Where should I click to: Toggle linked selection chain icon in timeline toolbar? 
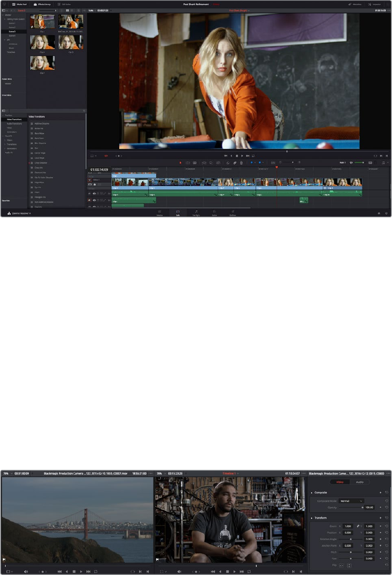point(235,163)
